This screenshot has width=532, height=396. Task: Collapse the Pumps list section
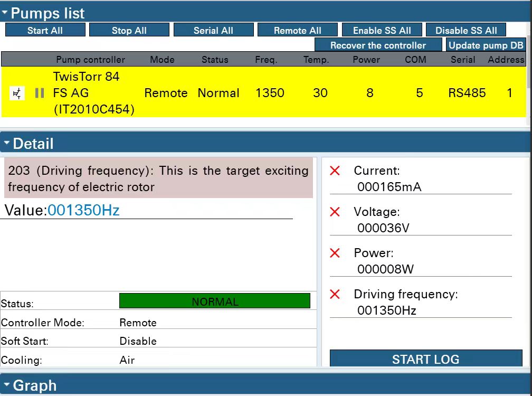click(x=5, y=13)
